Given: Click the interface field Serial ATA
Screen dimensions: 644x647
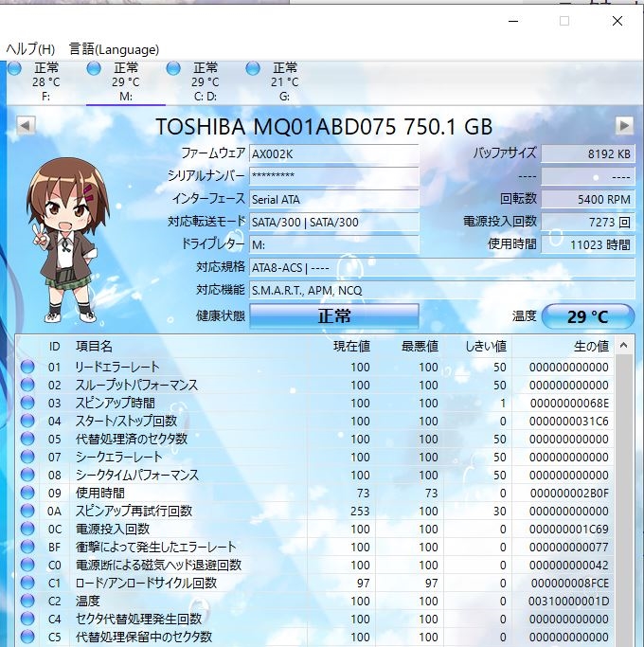Looking at the screenshot, I should click(x=334, y=199).
